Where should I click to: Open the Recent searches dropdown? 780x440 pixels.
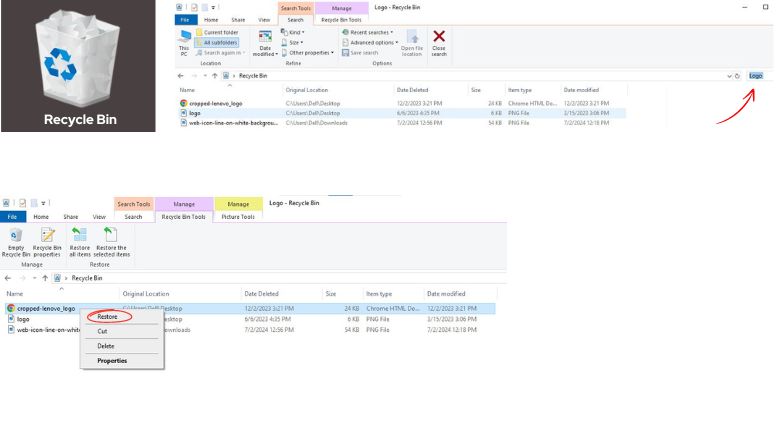(368, 32)
